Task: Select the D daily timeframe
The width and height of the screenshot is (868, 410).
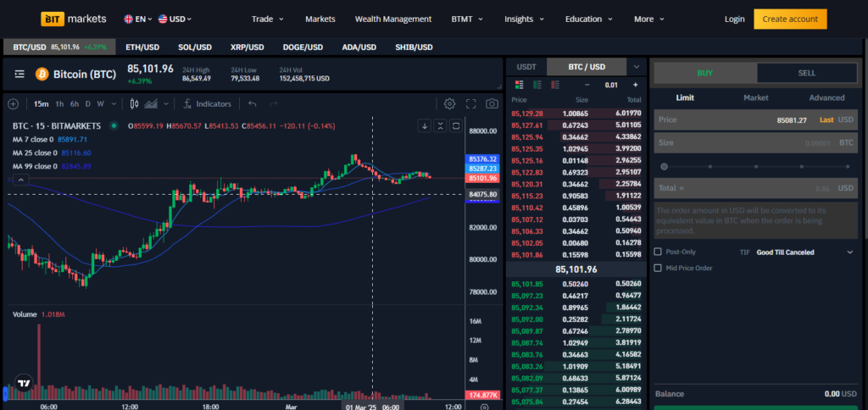Action: coord(87,103)
